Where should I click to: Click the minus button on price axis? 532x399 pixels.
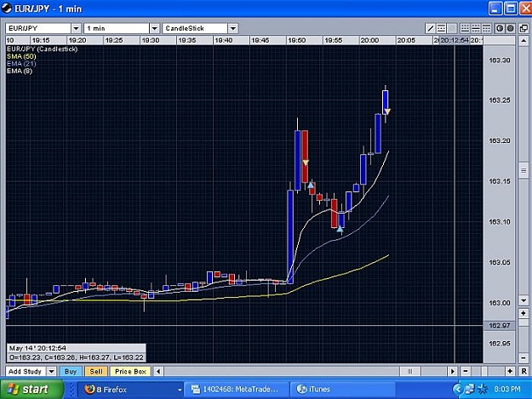click(x=523, y=357)
